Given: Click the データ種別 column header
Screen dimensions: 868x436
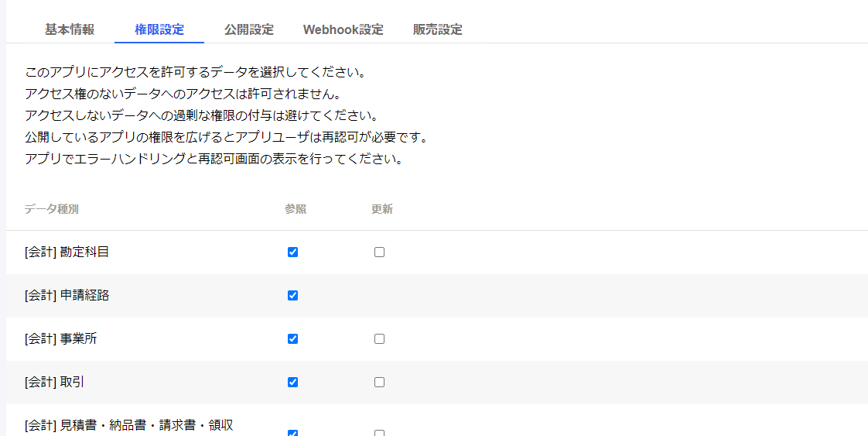Looking at the screenshot, I should [52, 209].
